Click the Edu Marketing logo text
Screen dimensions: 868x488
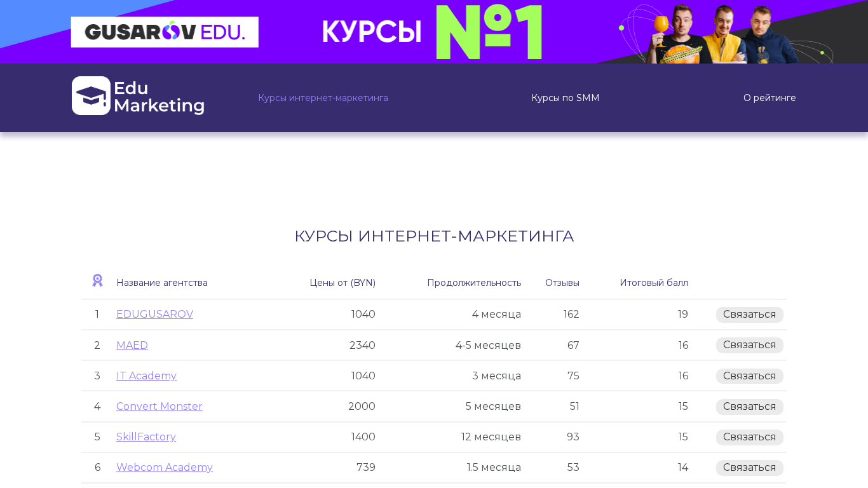(x=159, y=97)
